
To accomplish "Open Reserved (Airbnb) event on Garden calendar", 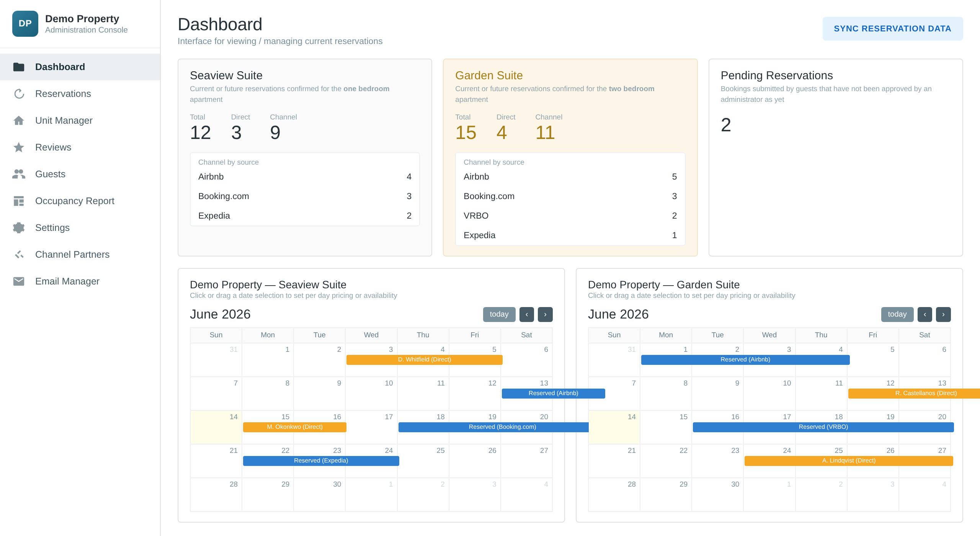I will [x=745, y=360].
